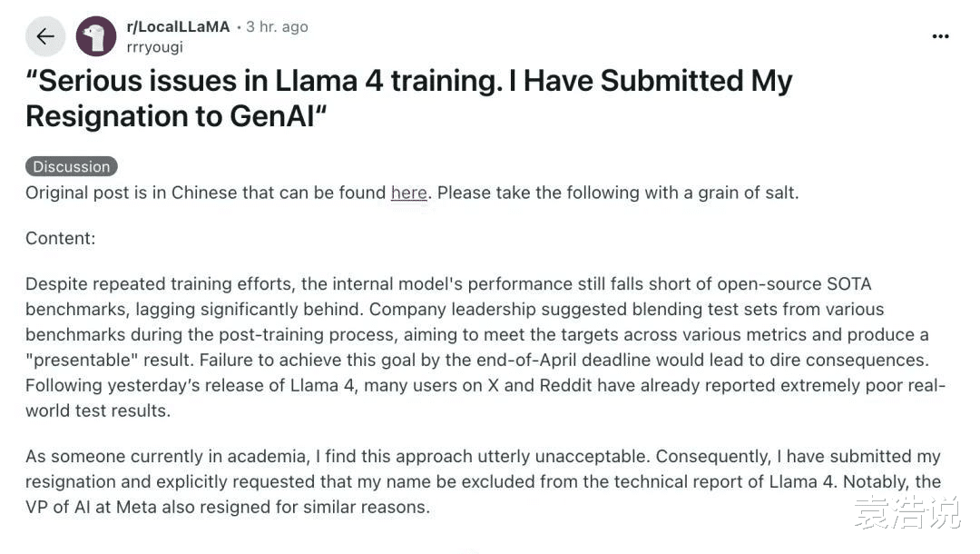The width and height of the screenshot is (980, 554).
Task: Click the 'grain of salt' sentence
Action: pos(618,193)
